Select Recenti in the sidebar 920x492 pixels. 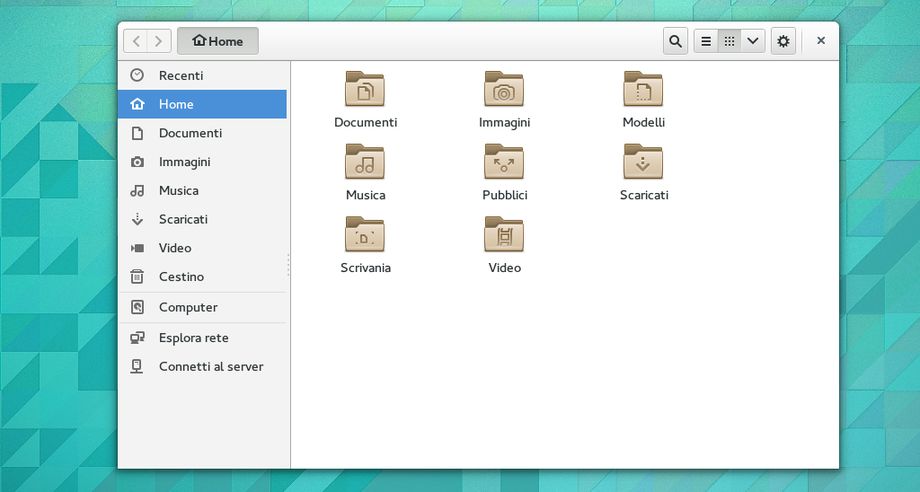pyautogui.click(x=180, y=75)
